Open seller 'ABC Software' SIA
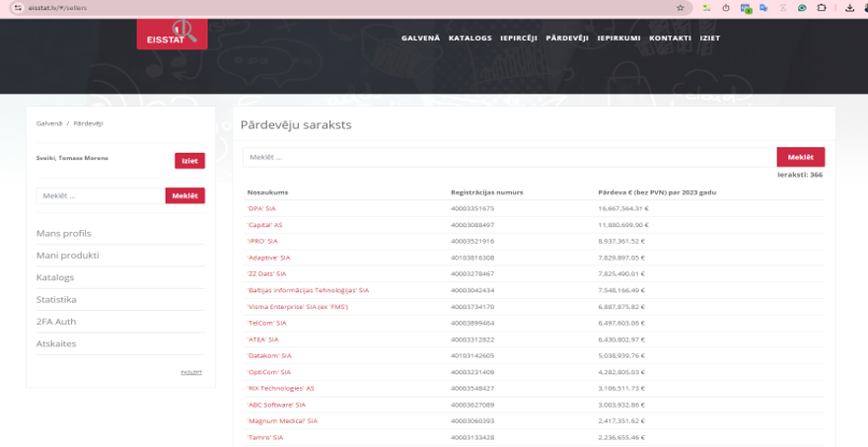The image size is (868, 447). point(276,405)
